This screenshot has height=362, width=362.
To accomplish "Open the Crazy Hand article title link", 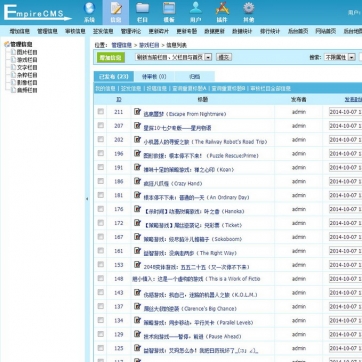I will (173, 184).
